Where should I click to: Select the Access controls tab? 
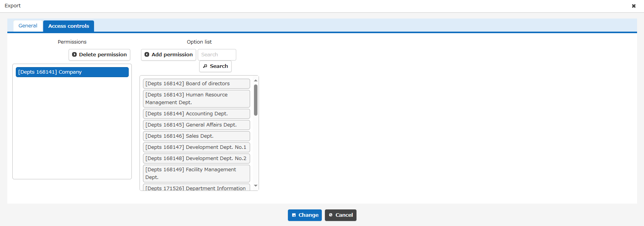coord(69,26)
